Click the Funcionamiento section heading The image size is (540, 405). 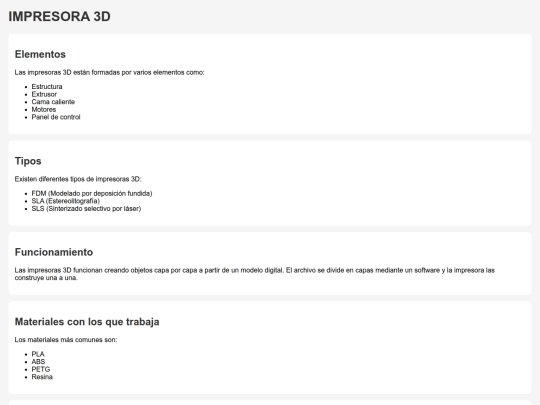54,252
